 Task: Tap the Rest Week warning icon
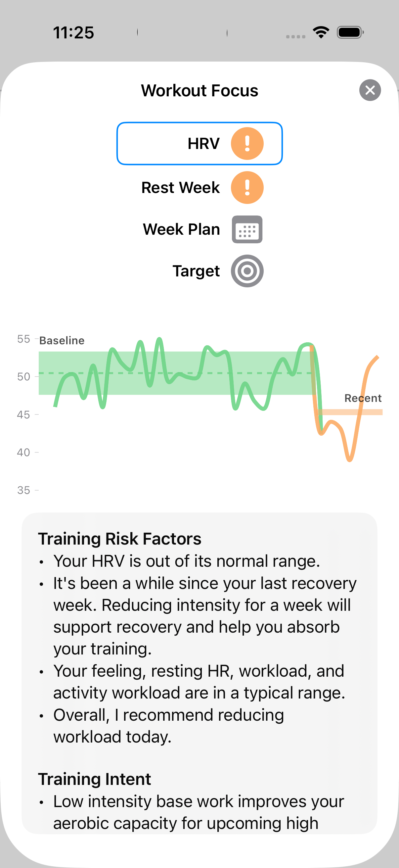coord(247,188)
